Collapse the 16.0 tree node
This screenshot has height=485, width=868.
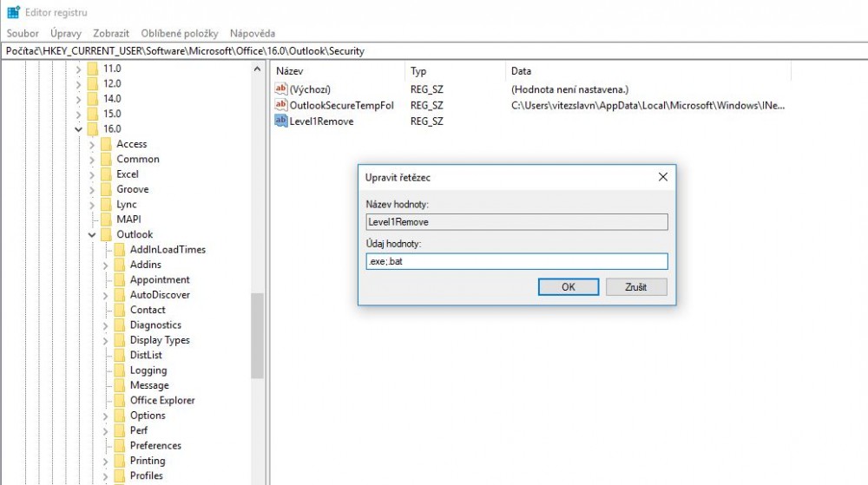78,129
